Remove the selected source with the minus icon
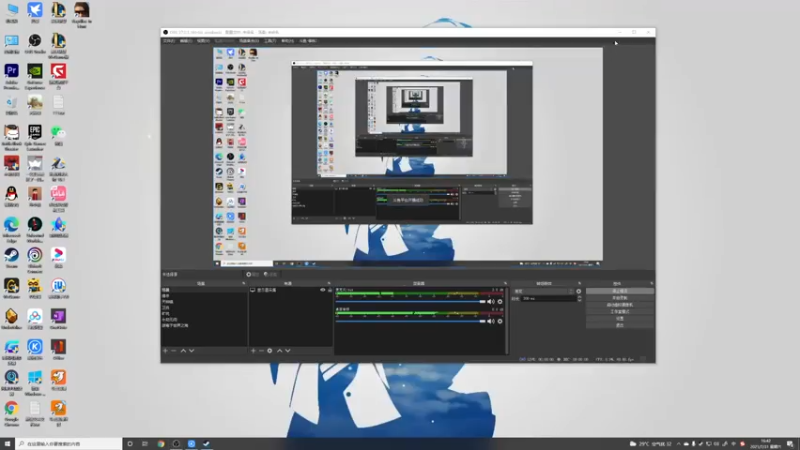This screenshot has height=450, width=800. [x=261, y=351]
